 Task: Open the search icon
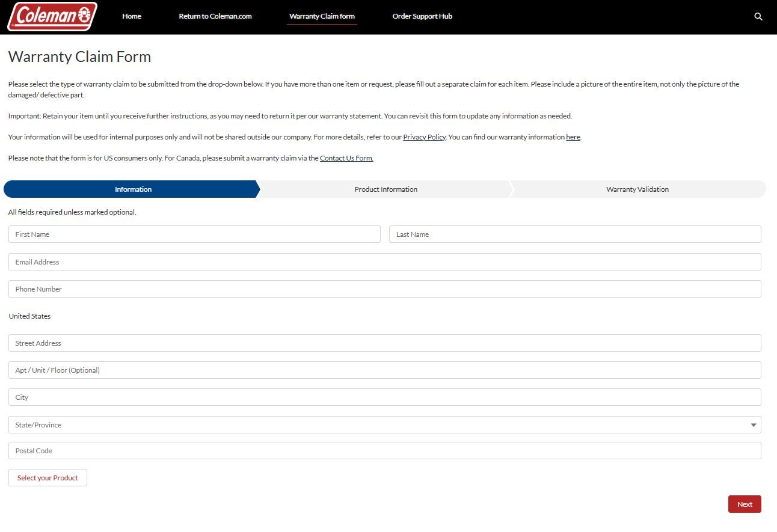(x=758, y=16)
